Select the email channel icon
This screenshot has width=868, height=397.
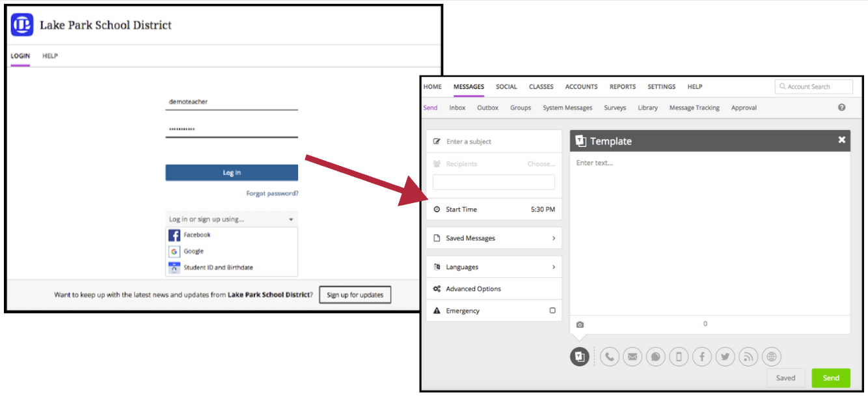[x=632, y=357]
